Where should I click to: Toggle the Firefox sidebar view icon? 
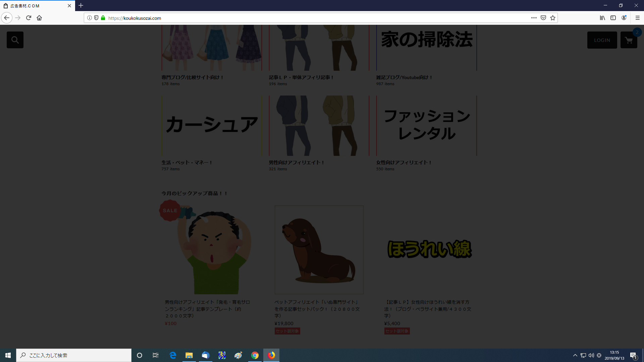click(x=613, y=18)
